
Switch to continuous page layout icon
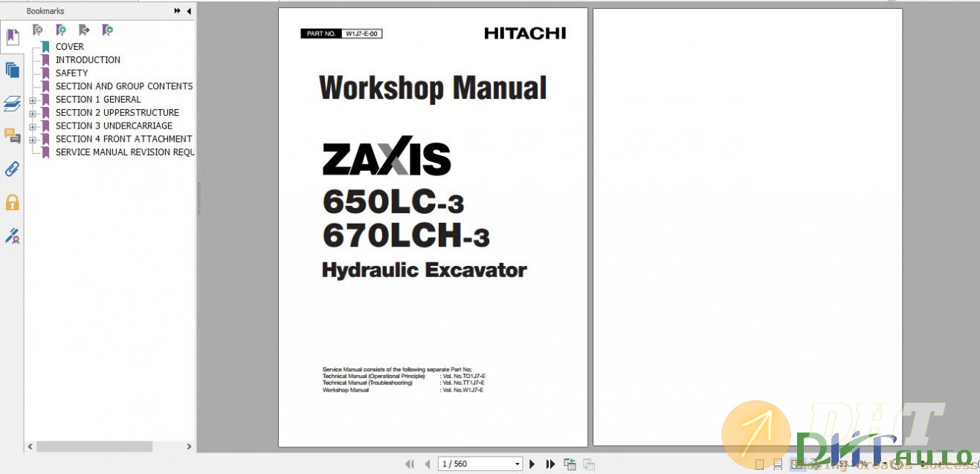point(778,464)
